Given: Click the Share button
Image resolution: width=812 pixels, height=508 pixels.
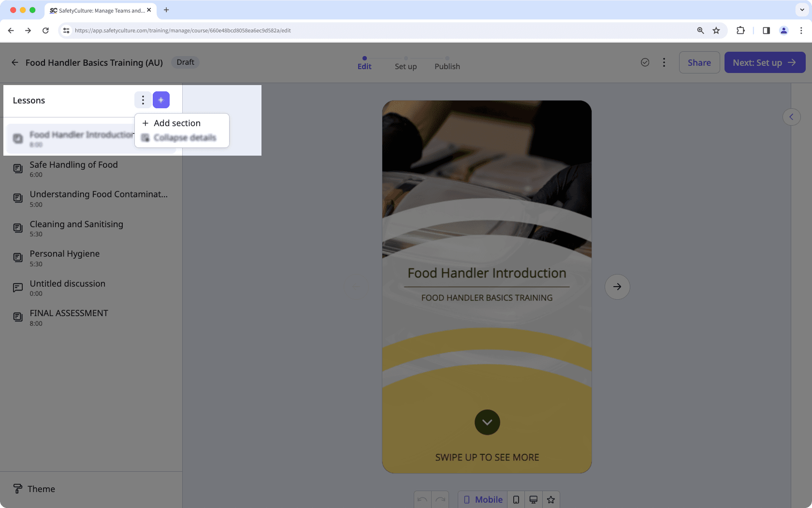Looking at the screenshot, I should (x=699, y=62).
